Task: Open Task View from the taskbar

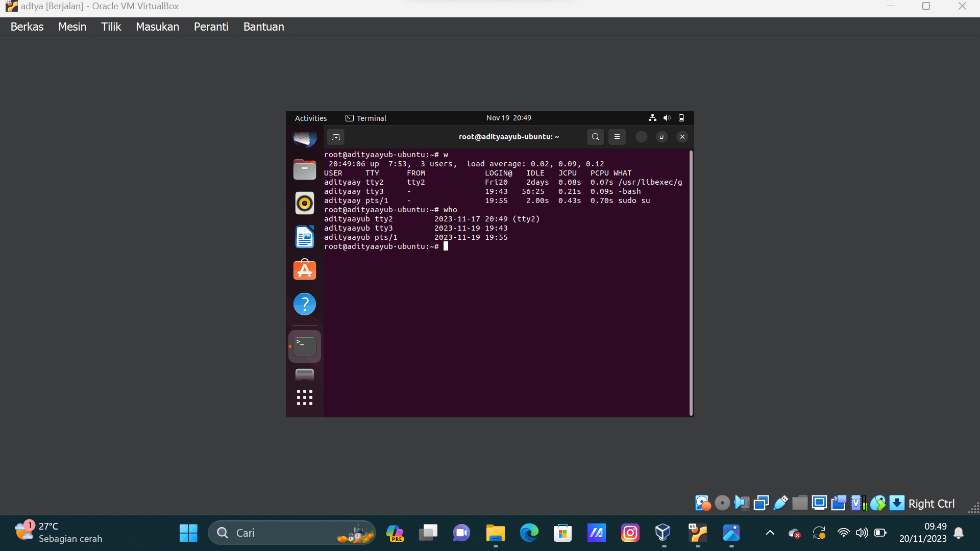Action: (x=428, y=533)
